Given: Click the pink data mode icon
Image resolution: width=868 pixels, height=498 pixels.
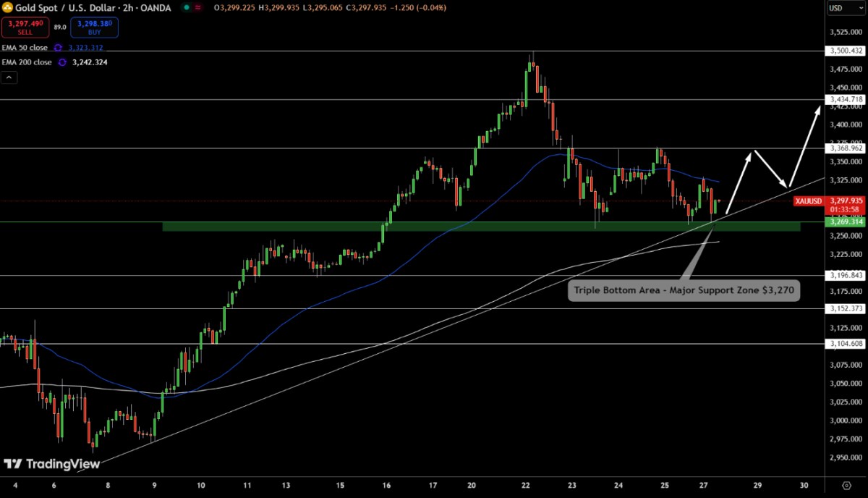Looking at the screenshot, I should tap(198, 7).
